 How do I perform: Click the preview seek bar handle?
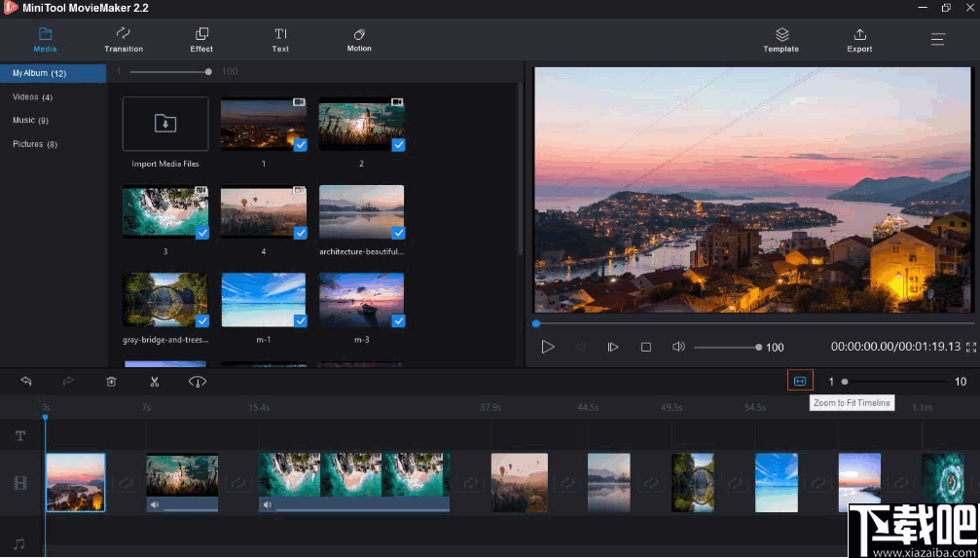click(535, 322)
